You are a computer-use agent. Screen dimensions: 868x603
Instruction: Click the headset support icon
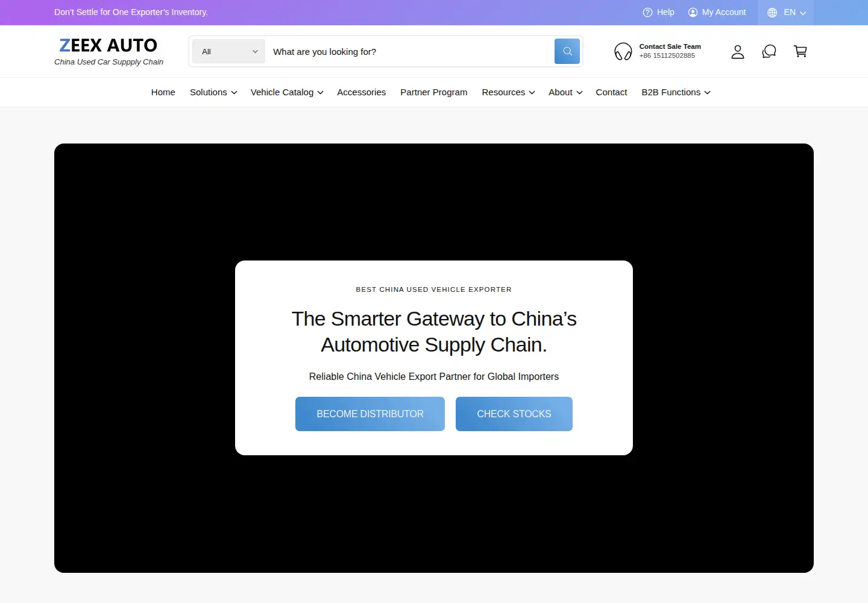(623, 51)
